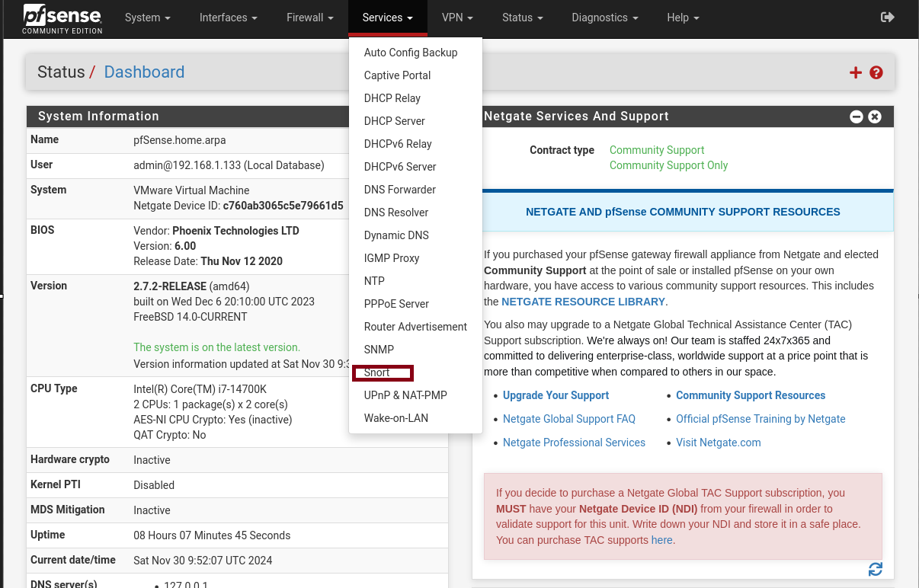
Task: Select DHCPv6 Relay menu entry
Action: [415, 144]
